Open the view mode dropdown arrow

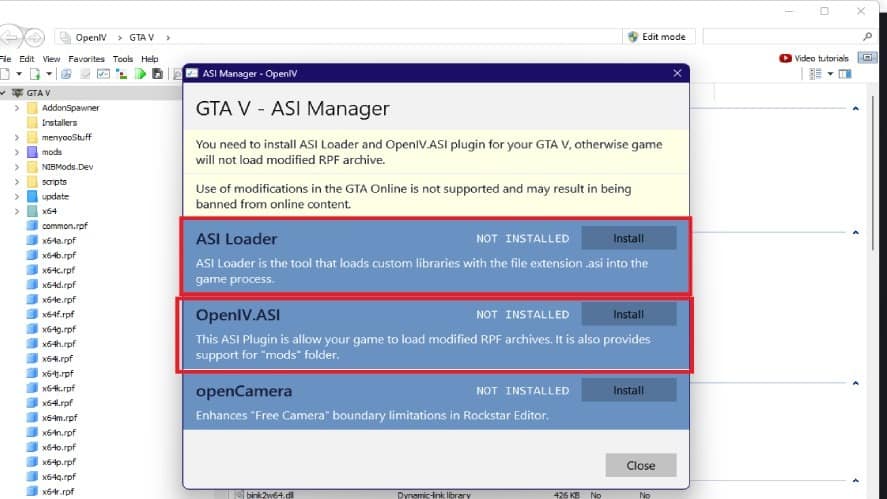pos(830,74)
